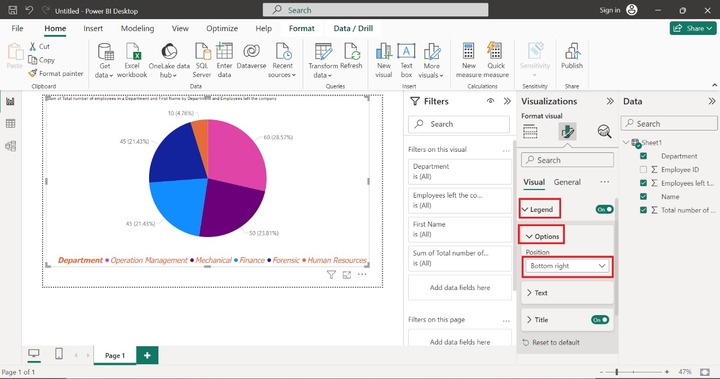Toggle filter pane visibility eye
720x379 pixels.
pos(490,101)
